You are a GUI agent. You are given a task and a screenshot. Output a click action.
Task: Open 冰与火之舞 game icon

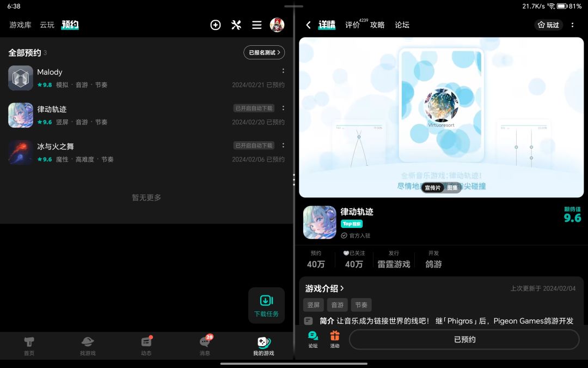coord(21,153)
